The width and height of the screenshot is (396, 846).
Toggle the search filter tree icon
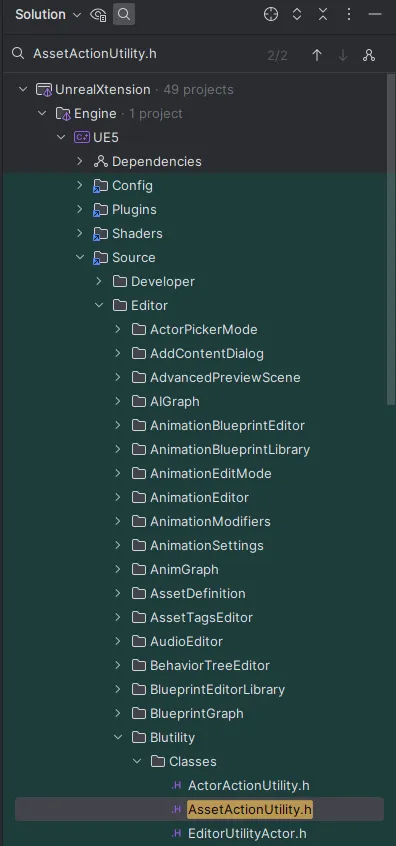pyautogui.click(x=369, y=55)
